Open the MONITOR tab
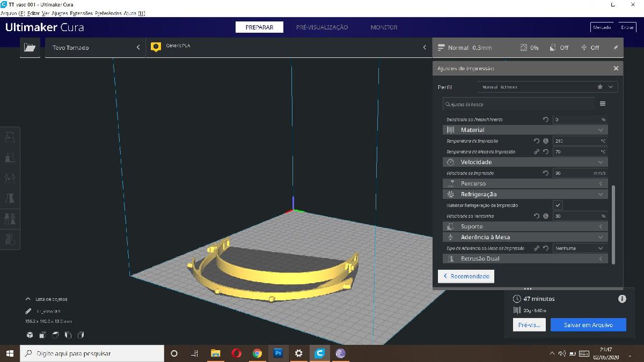This screenshot has height=362, width=644. [x=384, y=27]
